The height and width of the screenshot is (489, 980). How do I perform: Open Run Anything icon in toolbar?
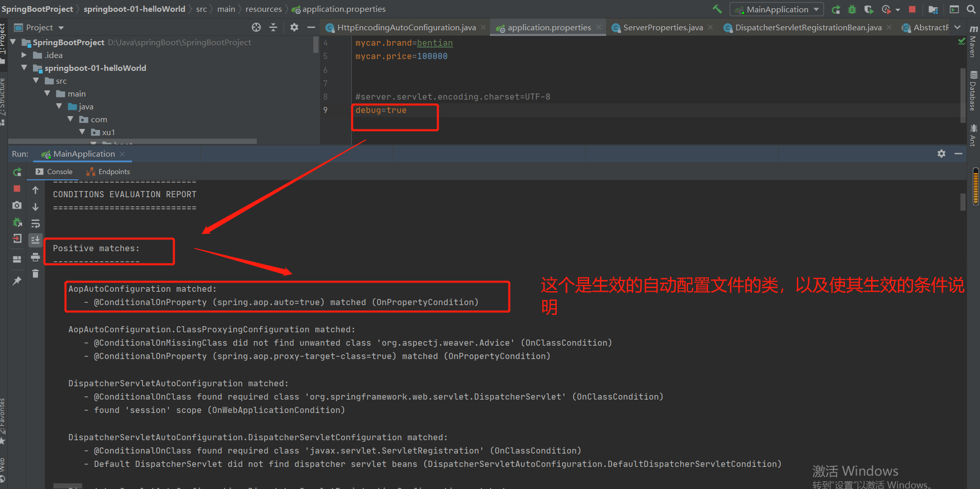coord(954,9)
